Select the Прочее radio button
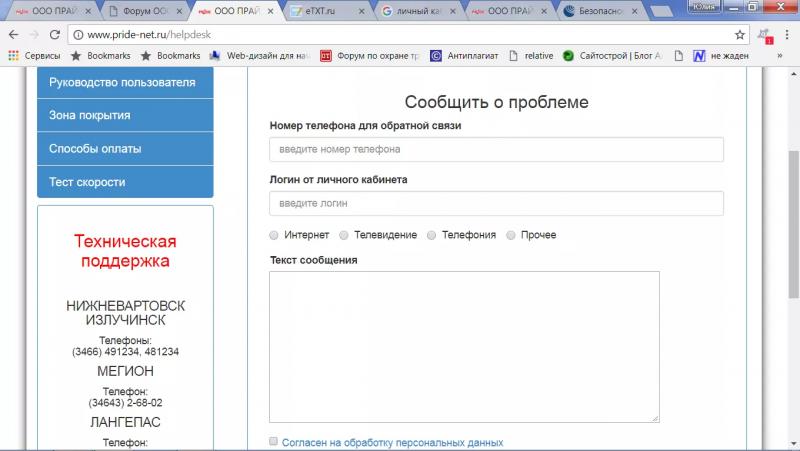The width and height of the screenshot is (800, 451). [x=511, y=235]
